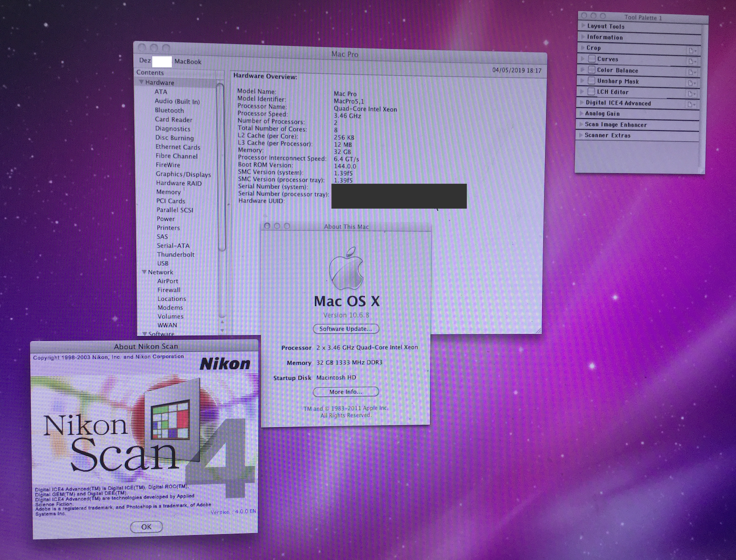Select Graphics/Displays in sidebar
The height and width of the screenshot is (560, 736).
click(183, 174)
